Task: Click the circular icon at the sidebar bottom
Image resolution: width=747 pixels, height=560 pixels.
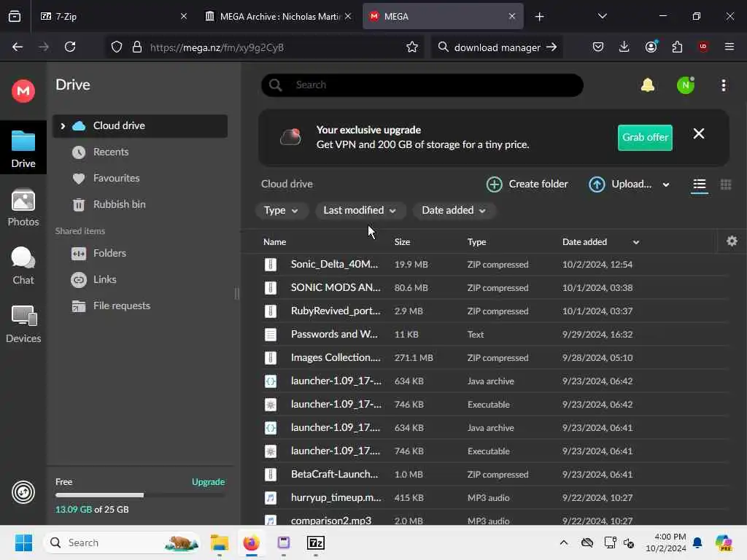Action: tap(23, 492)
